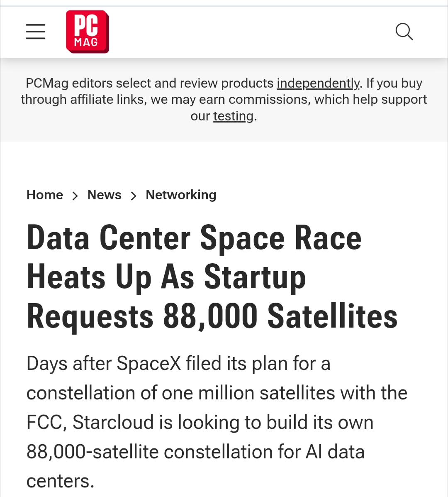Navigate to the News breadcrumb
The image size is (448, 497).
[105, 195]
